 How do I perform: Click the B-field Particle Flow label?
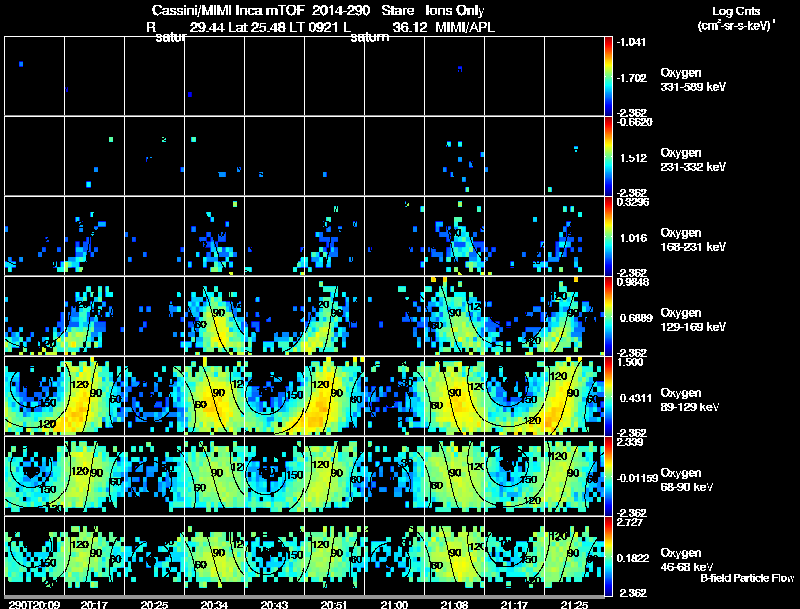pos(747,578)
